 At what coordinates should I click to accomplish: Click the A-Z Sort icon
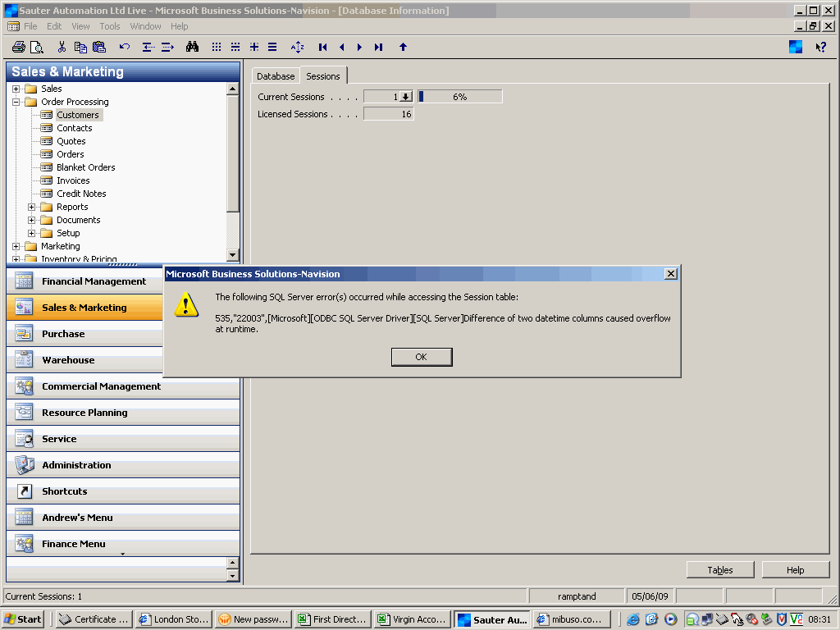tap(297, 47)
